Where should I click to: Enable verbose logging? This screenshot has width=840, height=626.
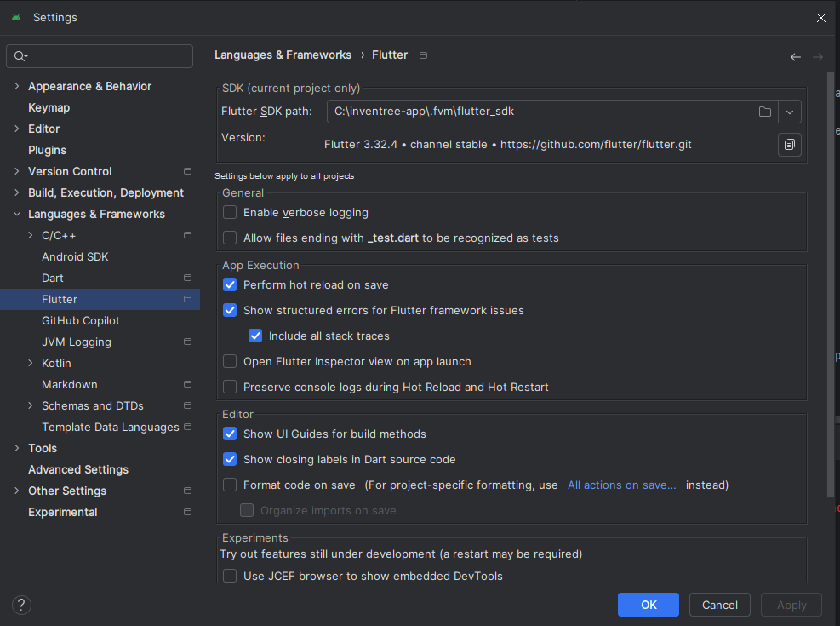point(229,212)
